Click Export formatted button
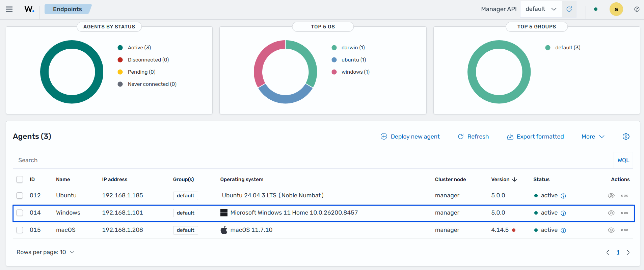 [x=535, y=137]
